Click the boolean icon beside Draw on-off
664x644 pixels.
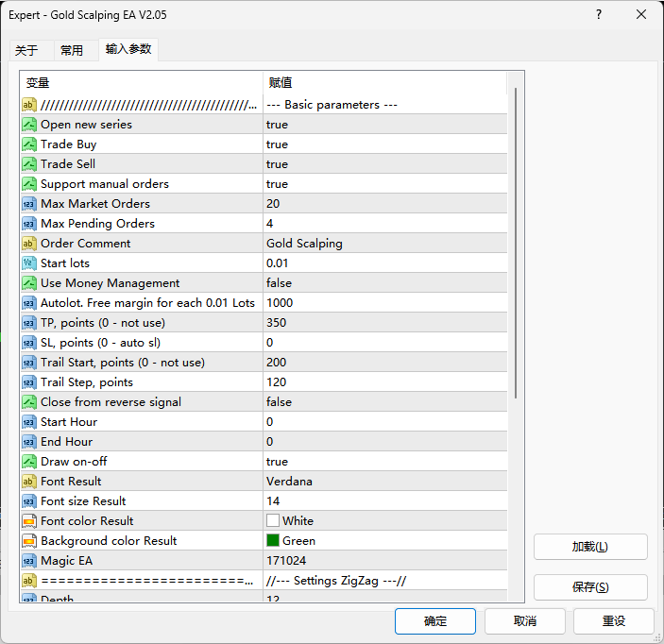point(29,462)
